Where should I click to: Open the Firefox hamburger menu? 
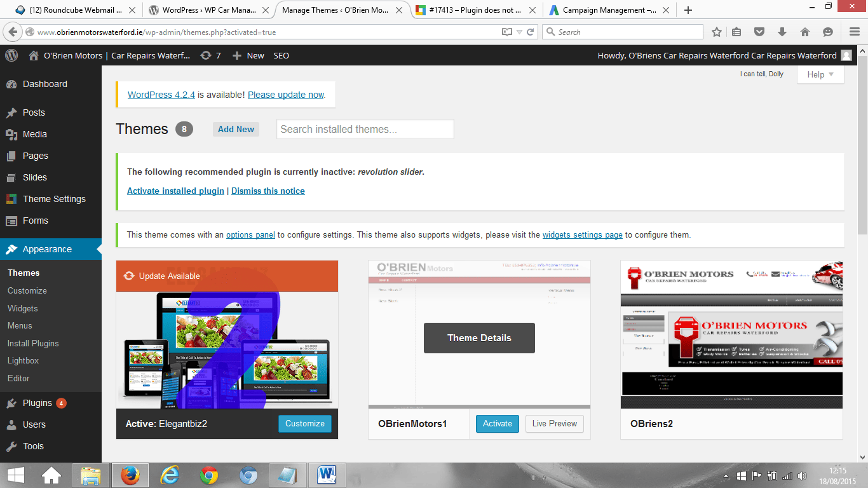[x=855, y=32]
